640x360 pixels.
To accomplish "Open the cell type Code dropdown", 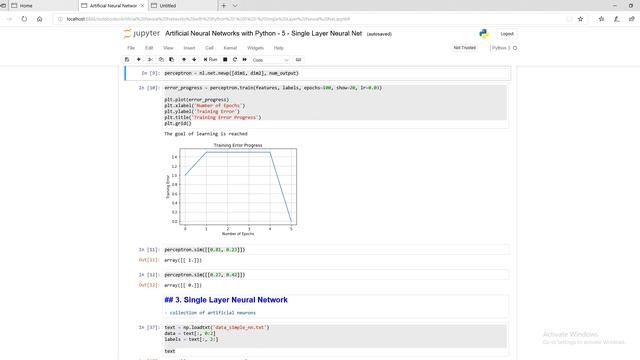I will pos(270,60).
